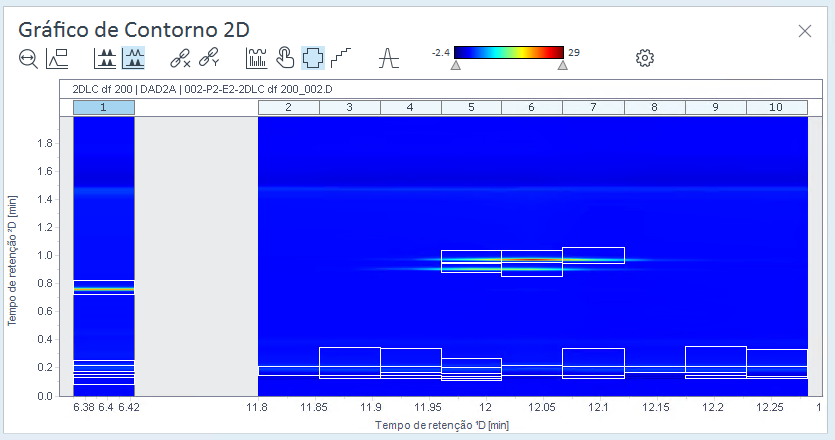The width and height of the screenshot is (835, 440).
Task: Select the filled peaks display icon
Action: tap(105, 58)
